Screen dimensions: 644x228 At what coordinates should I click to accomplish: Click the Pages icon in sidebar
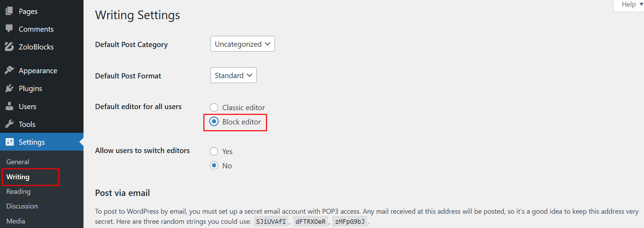[x=9, y=11]
